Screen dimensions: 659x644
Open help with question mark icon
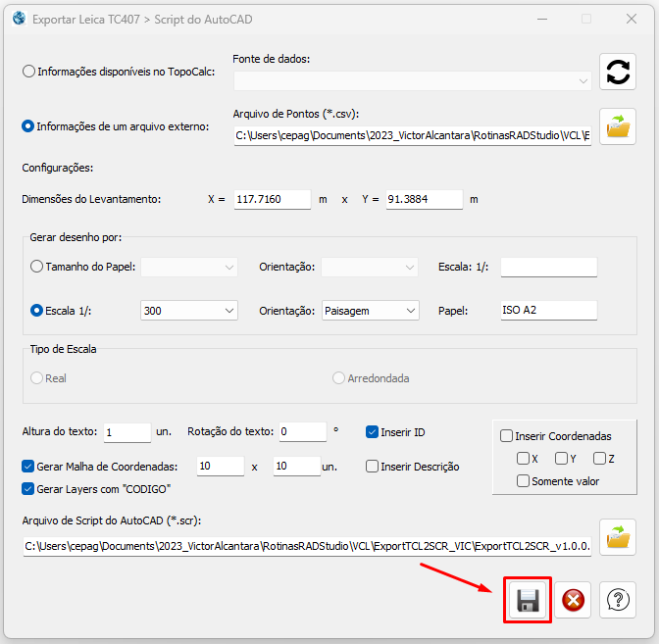[x=617, y=600]
